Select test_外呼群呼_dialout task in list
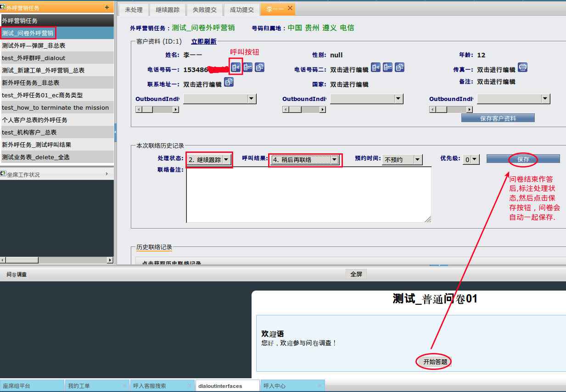Screen dimensions: 566x392 34,58
